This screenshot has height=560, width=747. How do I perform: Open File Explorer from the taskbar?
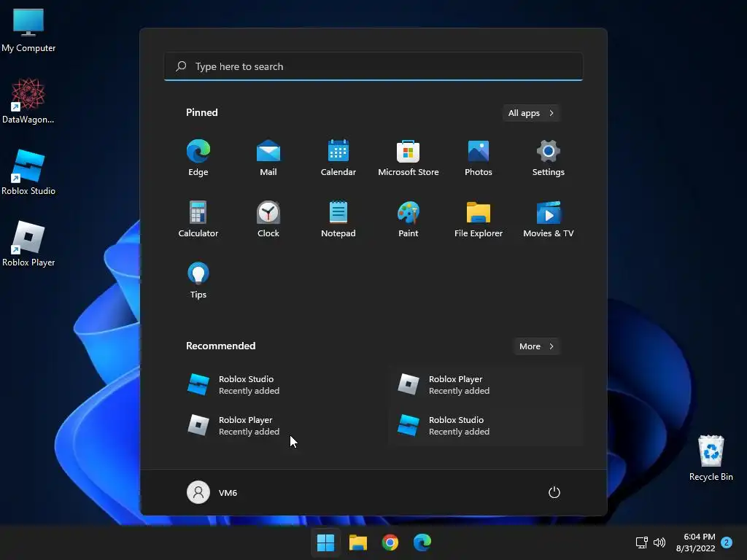(358, 542)
